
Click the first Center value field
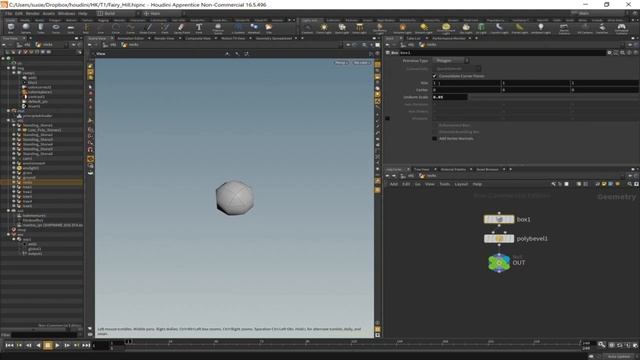pos(467,90)
